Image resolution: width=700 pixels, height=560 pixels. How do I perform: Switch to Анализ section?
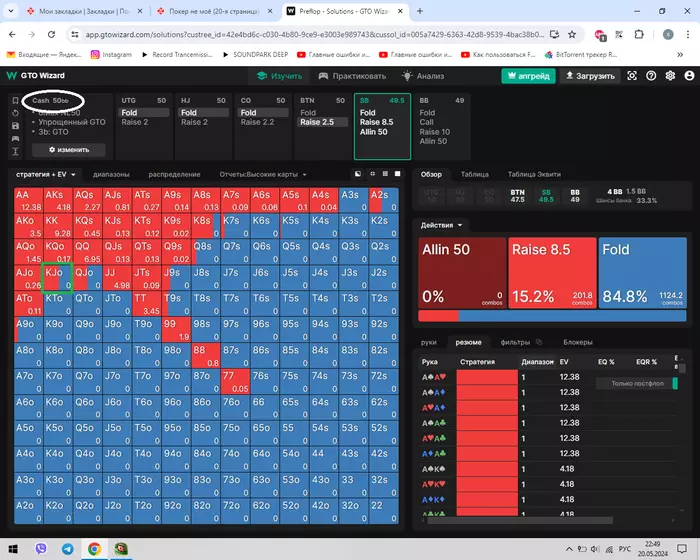pos(423,76)
